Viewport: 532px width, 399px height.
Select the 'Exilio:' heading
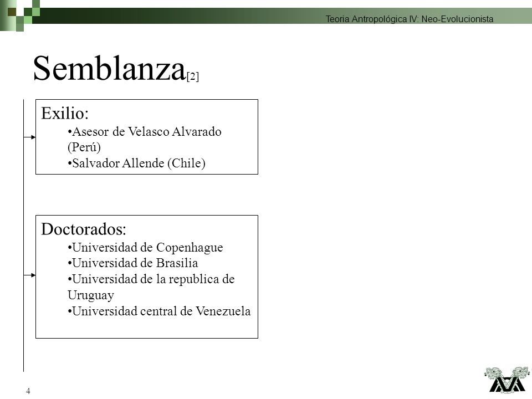65,113
